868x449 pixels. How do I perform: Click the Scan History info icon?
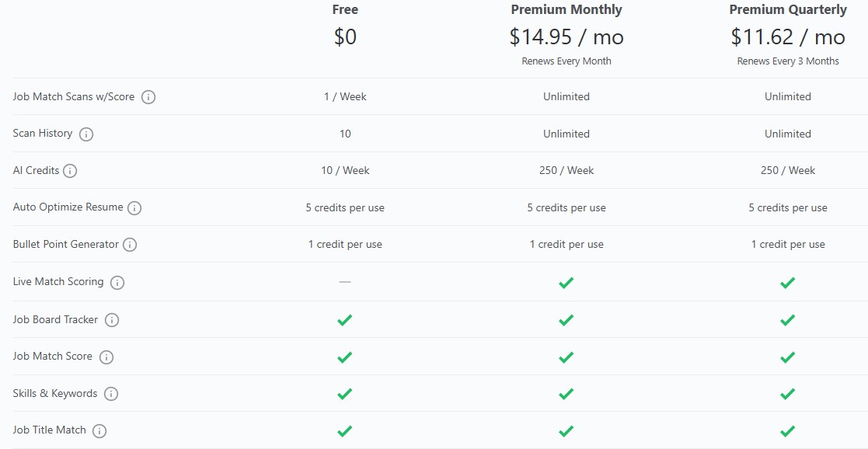pyautogui.click(x=86, y=134)
